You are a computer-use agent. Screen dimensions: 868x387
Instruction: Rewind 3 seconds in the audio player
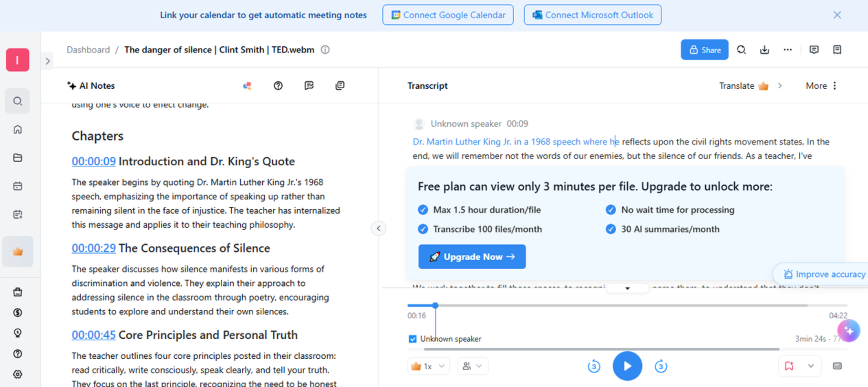(x=594, y=366)
